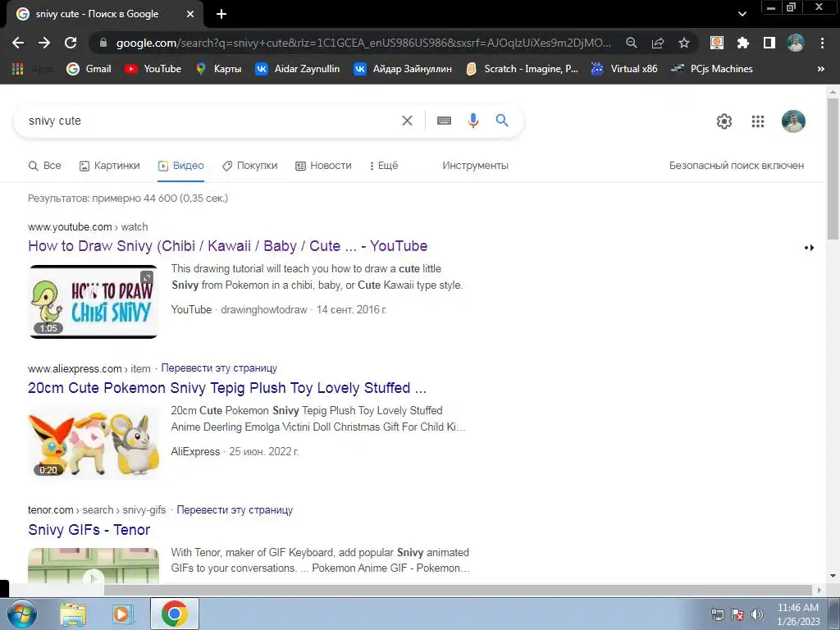This screenshot has width=840, height=630.
Task: Click Chrome icon in taskbar
Action: pos(175,614)
